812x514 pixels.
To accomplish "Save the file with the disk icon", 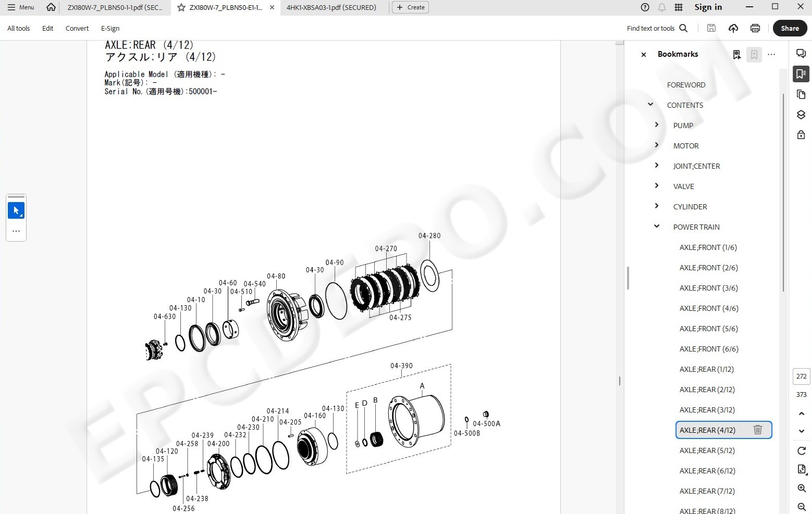I will [711, 29].
